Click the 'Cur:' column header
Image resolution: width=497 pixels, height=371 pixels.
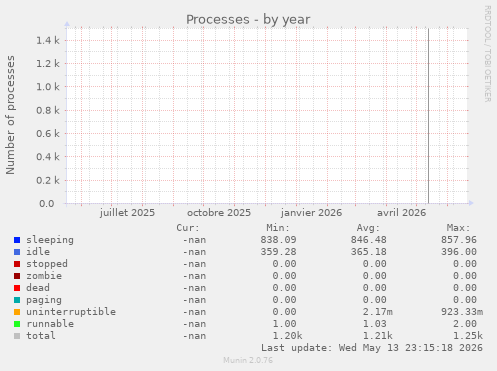click(188, 228)
